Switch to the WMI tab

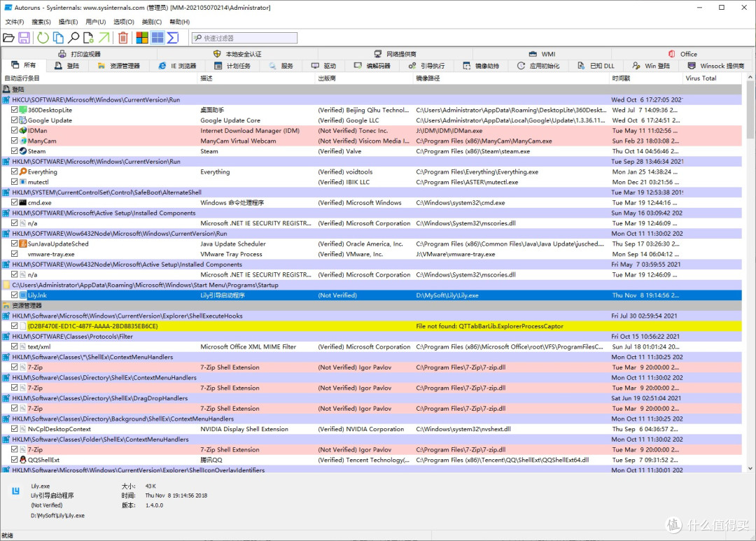click(x=542, y=54)
